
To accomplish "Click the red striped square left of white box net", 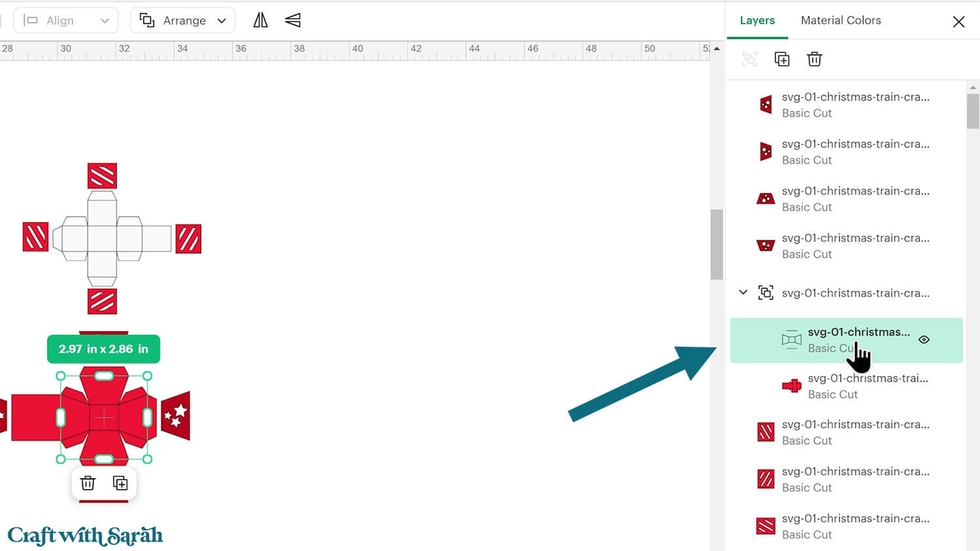I will tap(36, 237).
